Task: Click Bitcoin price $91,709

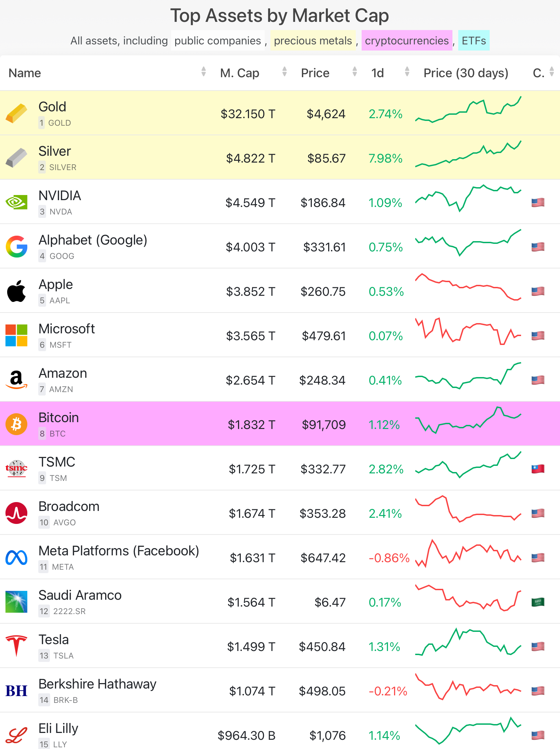Action: point(324,425)
